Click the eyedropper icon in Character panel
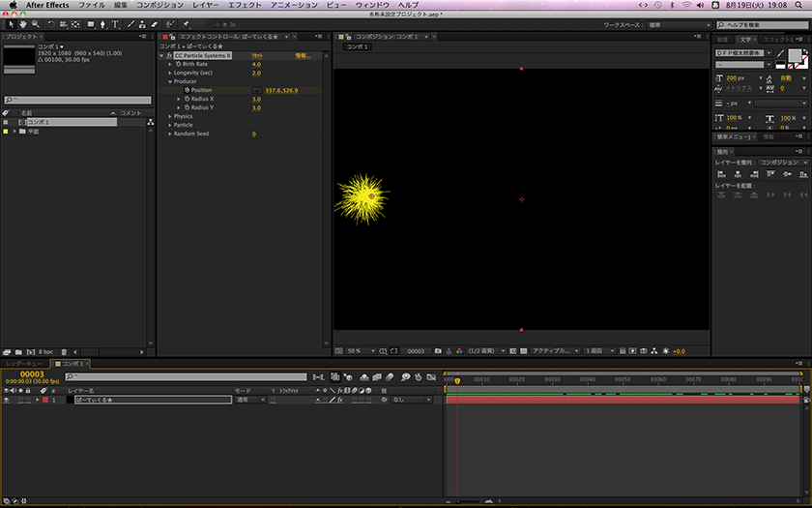The width and height of the screenshot is (812, 508). pos(781,53)
